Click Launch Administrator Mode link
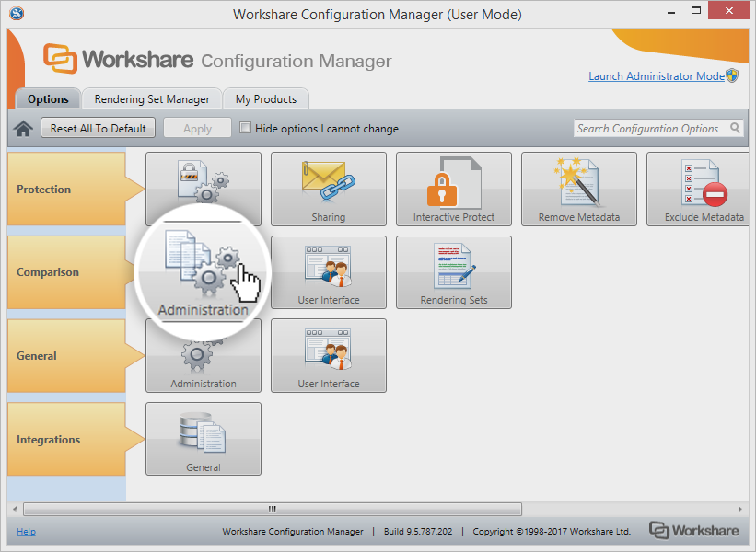Image resolution: width=756 pixels, height=552 pixels. (x=657, y=76)
